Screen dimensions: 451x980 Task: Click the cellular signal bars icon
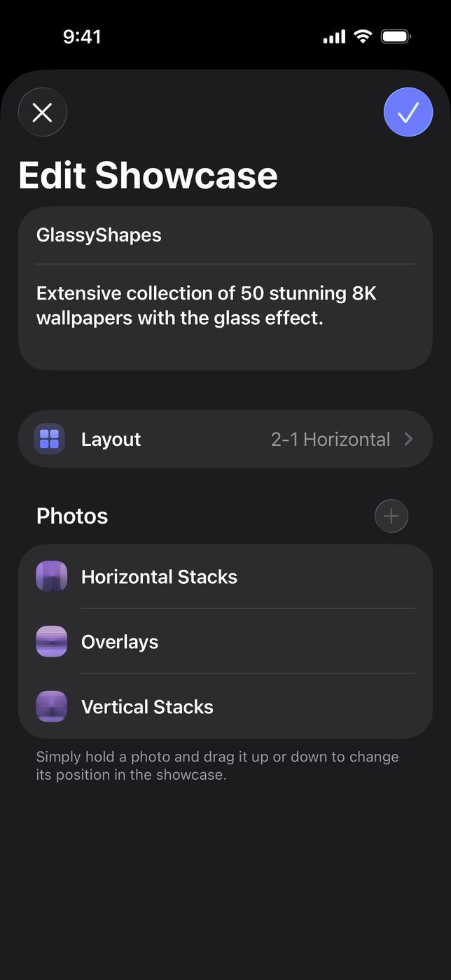(x=334, y=37)
